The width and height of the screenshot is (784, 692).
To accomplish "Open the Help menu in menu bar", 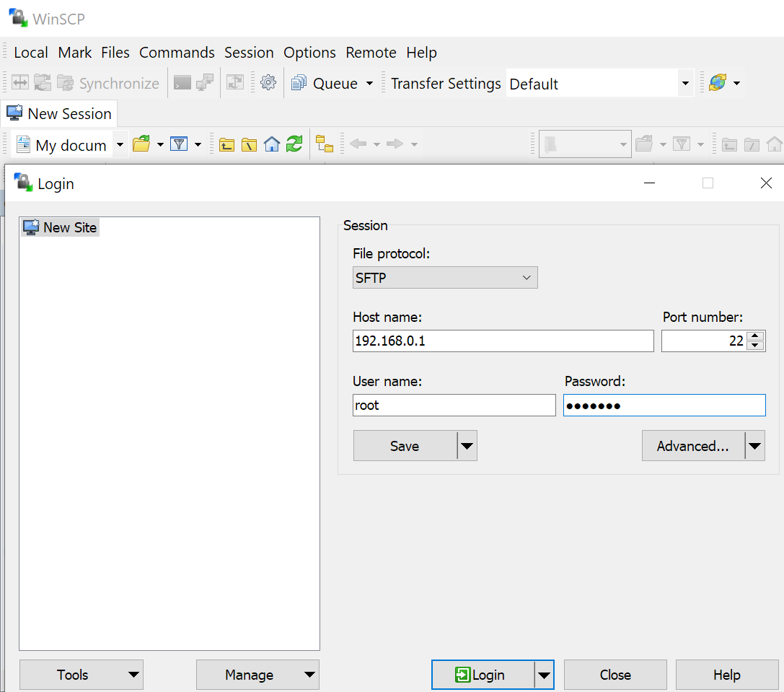I will [x=421, y=53].
